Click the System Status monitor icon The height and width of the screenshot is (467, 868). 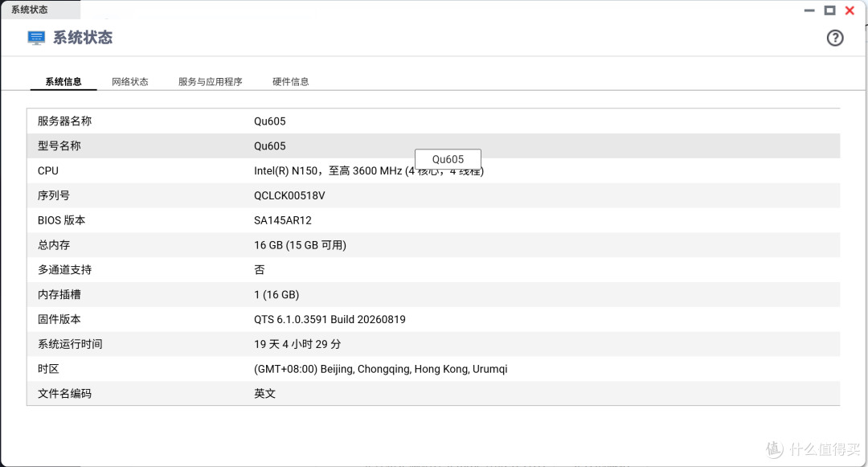coord(36,38)
